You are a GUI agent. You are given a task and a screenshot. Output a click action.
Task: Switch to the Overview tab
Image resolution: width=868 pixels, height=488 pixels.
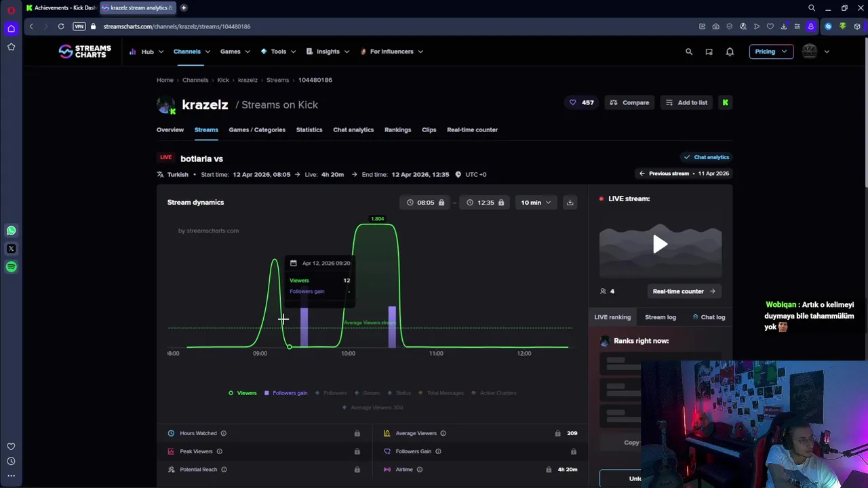click(170, 129)
